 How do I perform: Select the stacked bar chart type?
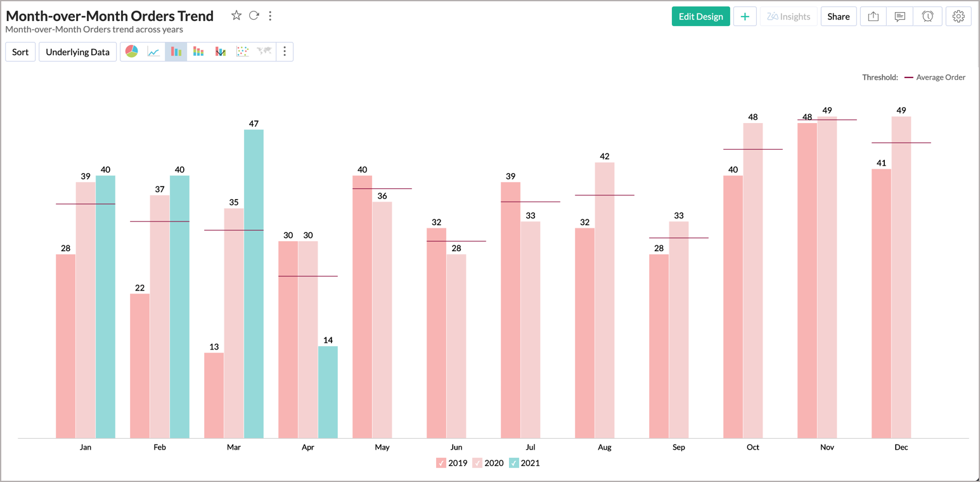coord(198,51)
